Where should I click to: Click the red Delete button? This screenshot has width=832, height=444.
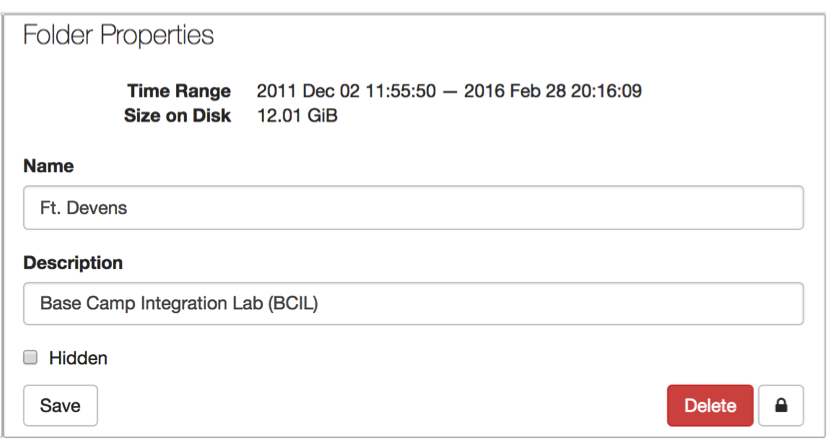[710, 405]
